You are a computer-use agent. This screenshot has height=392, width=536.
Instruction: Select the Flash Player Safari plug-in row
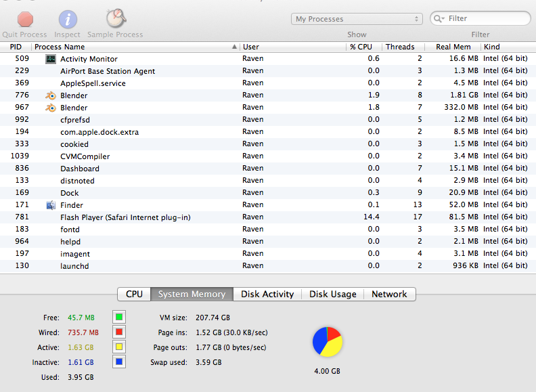click(268, 217)
